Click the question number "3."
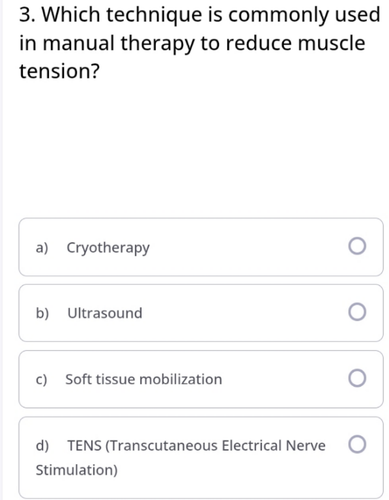 coord(28,15)
